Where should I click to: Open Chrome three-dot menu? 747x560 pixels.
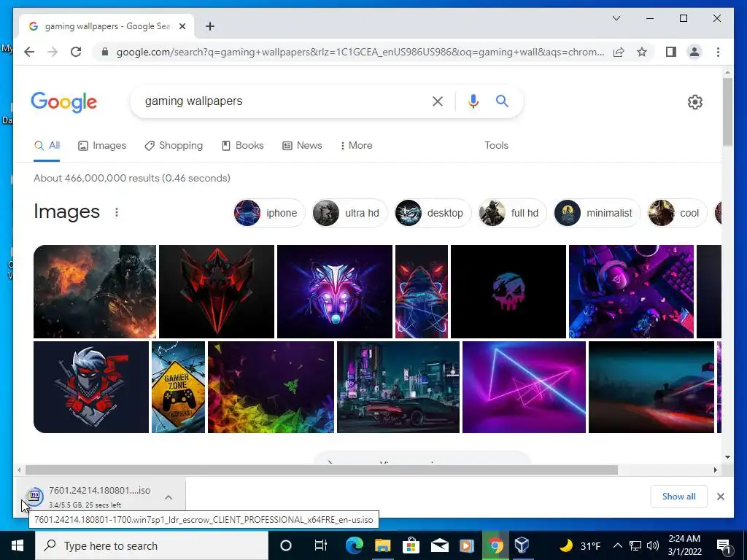click(x=718, y=52)
